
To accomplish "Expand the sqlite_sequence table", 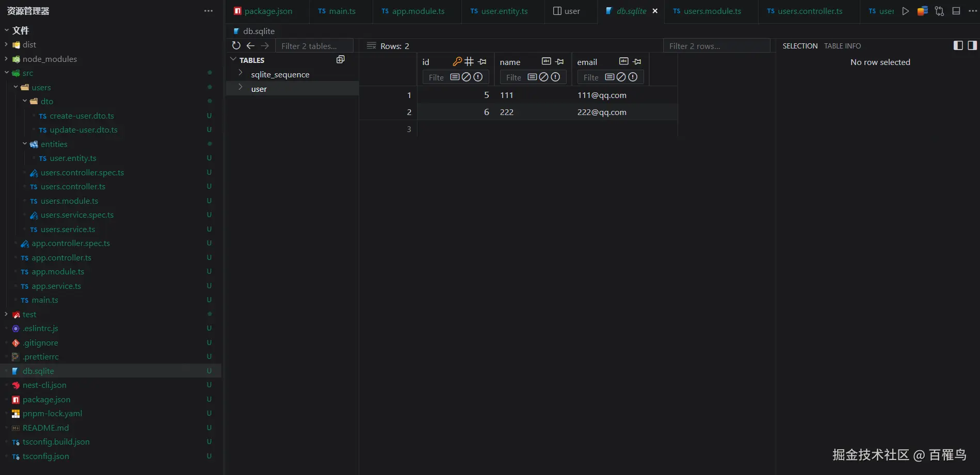I will (x=240, y=74).
